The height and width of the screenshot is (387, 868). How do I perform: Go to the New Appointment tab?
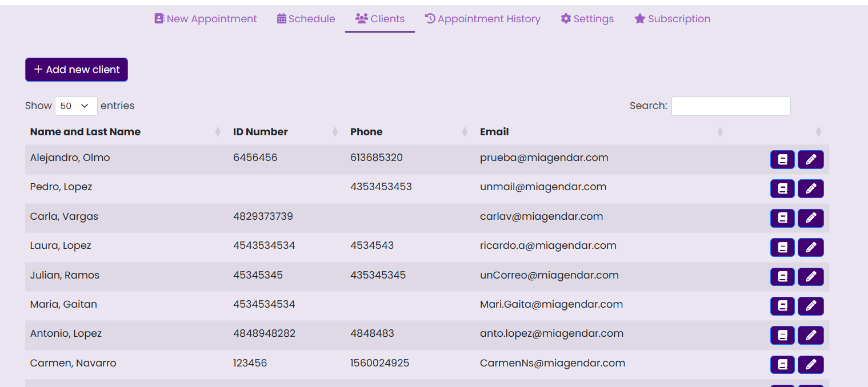click(206, 19)
